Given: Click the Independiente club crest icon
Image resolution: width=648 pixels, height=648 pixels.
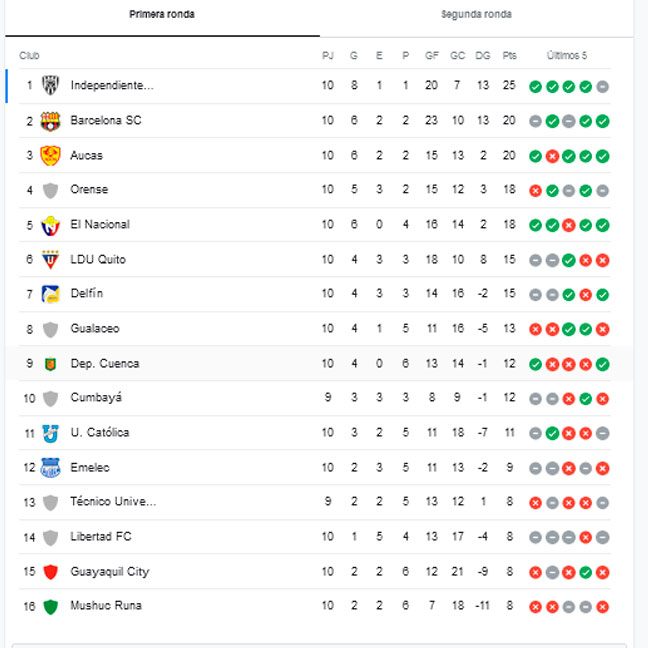Looking at the screenshot, I should pos(50,86).
